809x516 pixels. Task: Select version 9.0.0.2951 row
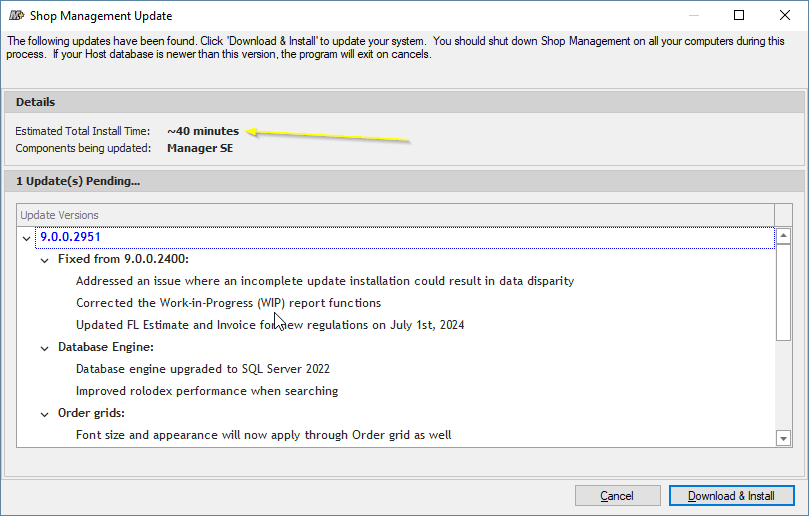pos(404,237)
